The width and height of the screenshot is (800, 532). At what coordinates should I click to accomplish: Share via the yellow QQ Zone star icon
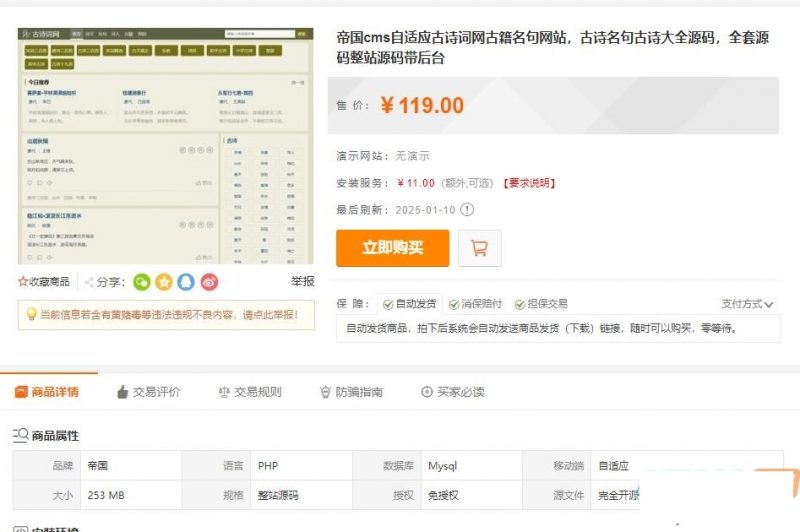tap(164, 282)
